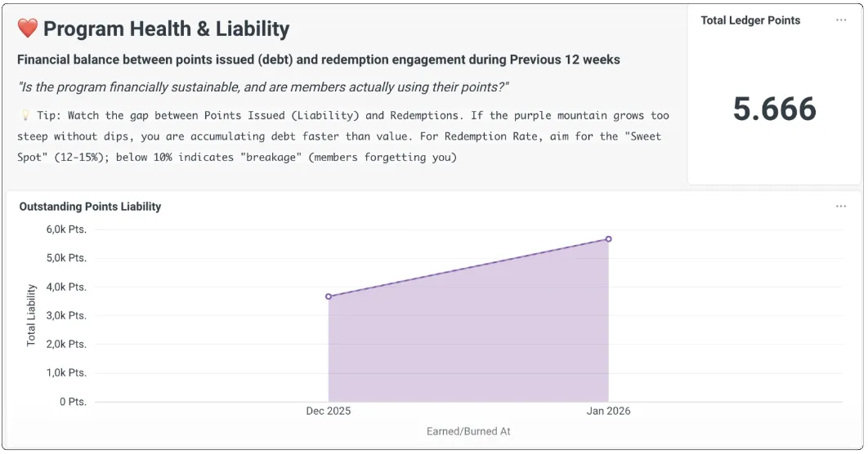The width and height of the screenshot is (868, 454).
Task: Click the Outstanding Points Liability chart title
Action: pyautogui.click(x=90, y=207)
